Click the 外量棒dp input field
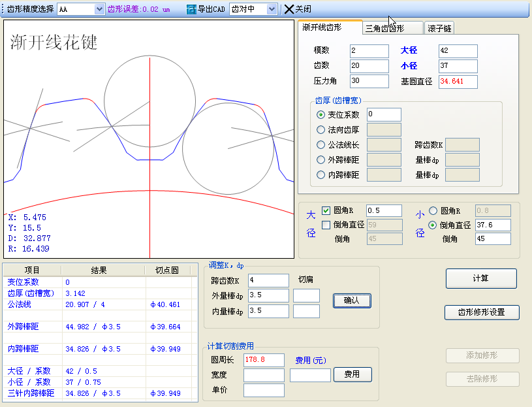The height and width of the screenshot is (407, 532). pos(268,295)
